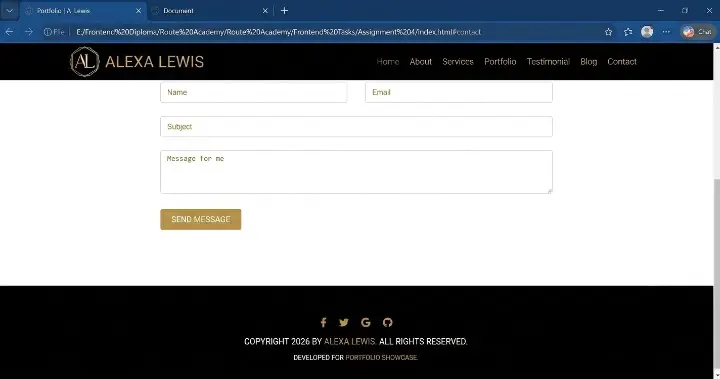Open the favorites collection icon
The image size is (720, 379).
click(x=628, y=32)
